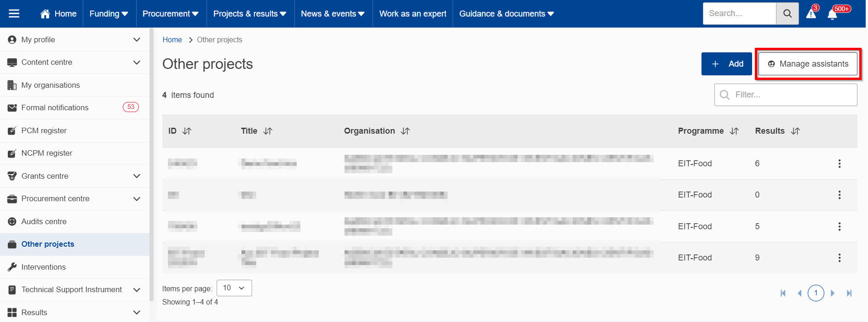This screenshot has width=868, height=322.
Task: Click the My profile person icon
Action: coord(12,40)
